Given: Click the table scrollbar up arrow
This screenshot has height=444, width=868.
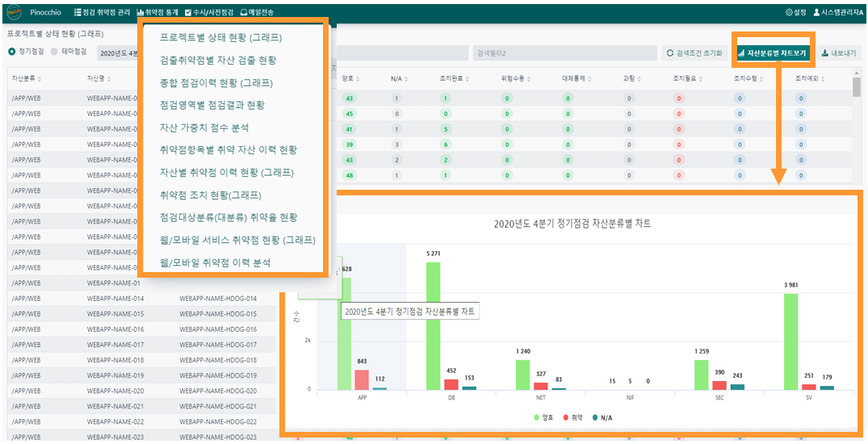Looking at the screenshot, I should 857,73.
